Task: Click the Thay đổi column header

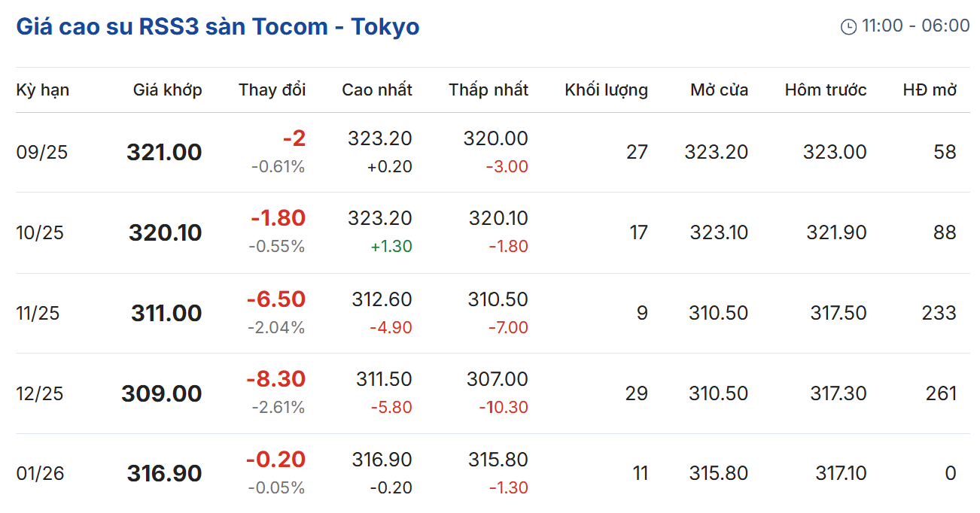Action: tap(272, 90)
